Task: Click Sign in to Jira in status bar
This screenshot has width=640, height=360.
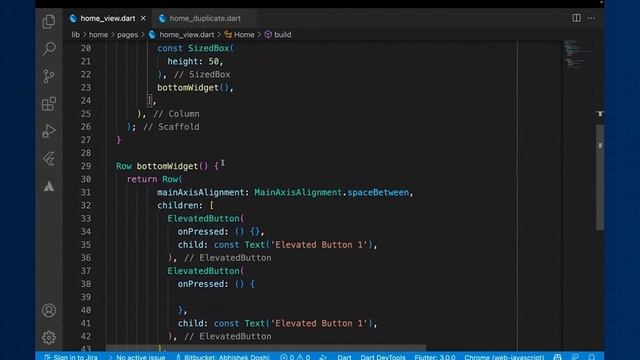Action: pos(71,357)
